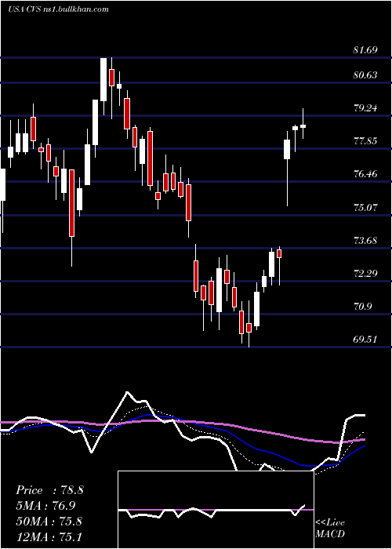Click the 'Price : 78.8' readout
The height and width of the screenshot is (549, 392).
click(x=49, y=490)
